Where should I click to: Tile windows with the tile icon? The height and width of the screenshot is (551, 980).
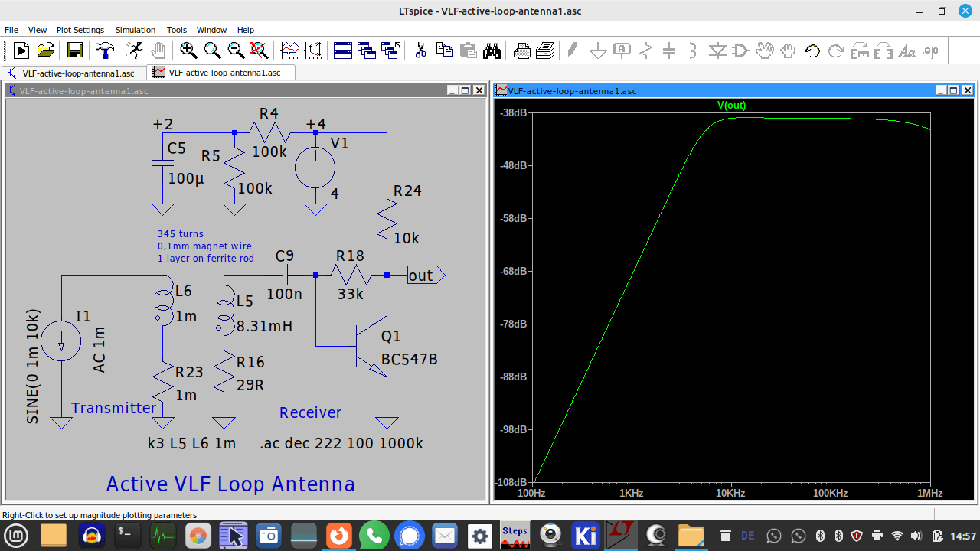[x=343, y=51]
